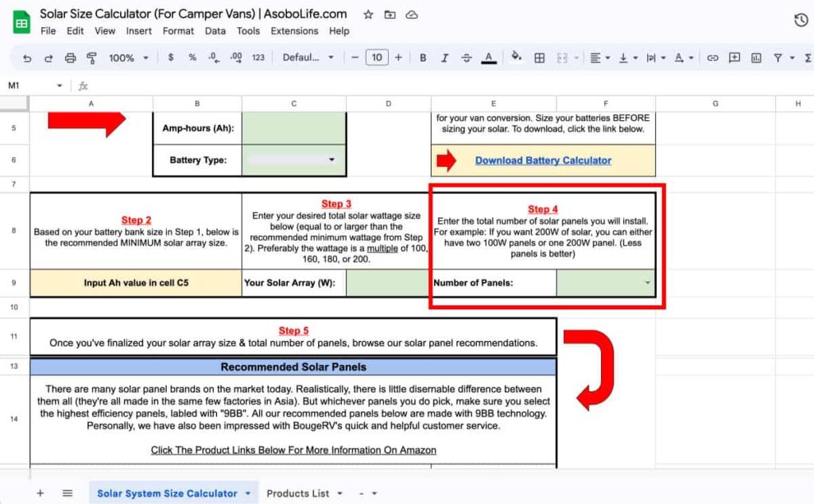
Task: Select column G header
Action: coord(715,104)
